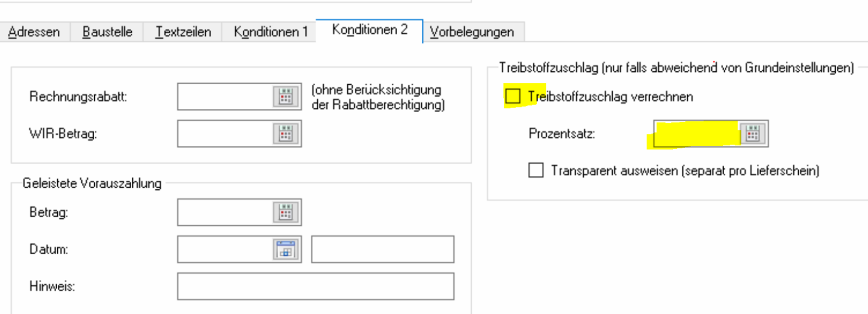Switch to the Adressen tab

tap(34, 32)
